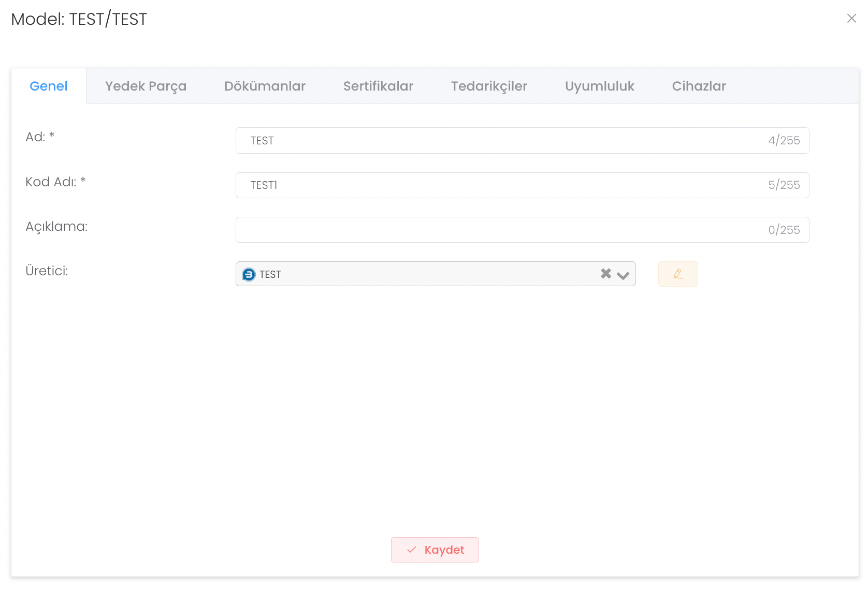Click the Üretici field label
Image resolution: width=868 pixels, height=592 pixels.
click(x=47, y=271)
